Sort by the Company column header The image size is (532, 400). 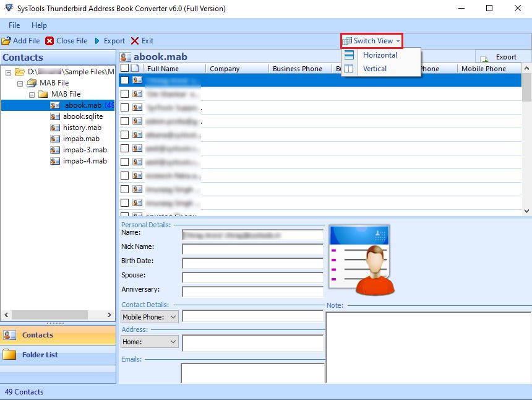(x=237, y=69)
